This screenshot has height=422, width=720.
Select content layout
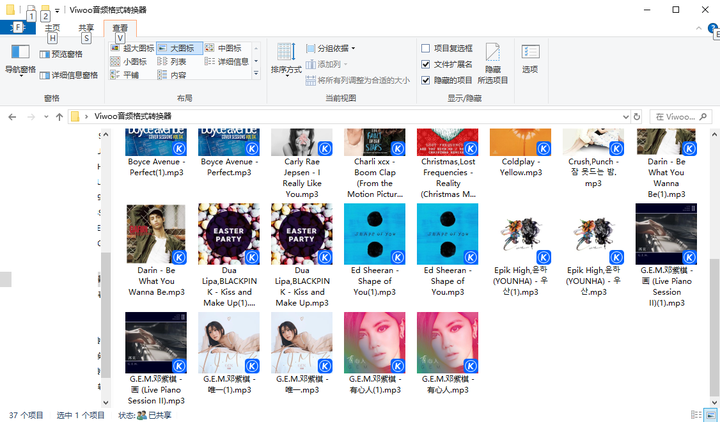[x=172, y=75]
